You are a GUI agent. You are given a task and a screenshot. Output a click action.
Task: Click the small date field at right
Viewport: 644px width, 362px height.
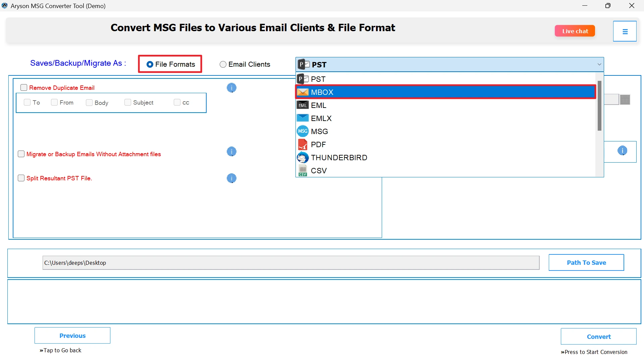pyautogui.click(x=611, y=100)
